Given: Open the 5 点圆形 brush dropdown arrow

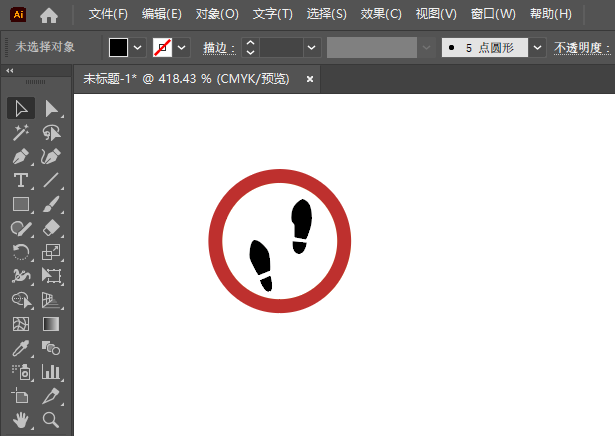Looking at the screenshot, I should (537, 47).
